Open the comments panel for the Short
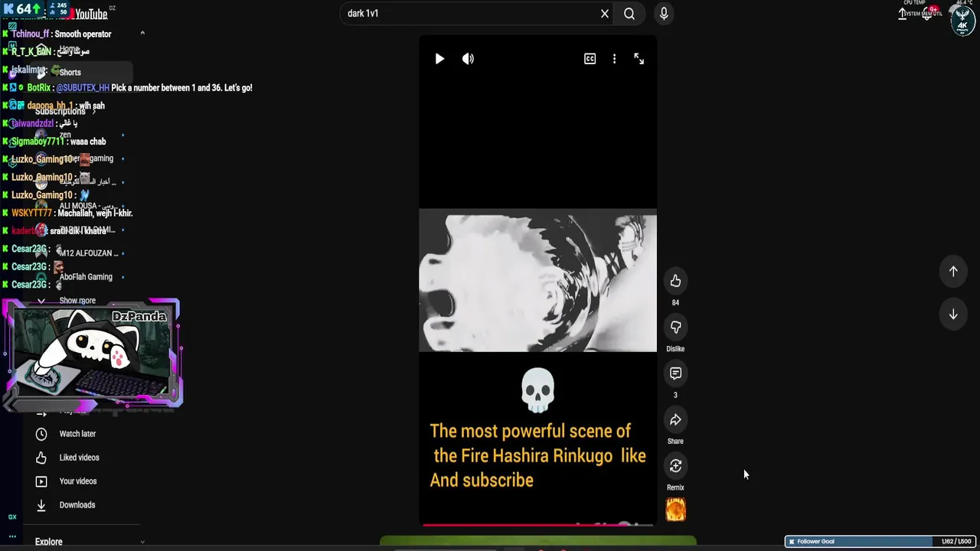980x551 pixels. tap(675, 373)
